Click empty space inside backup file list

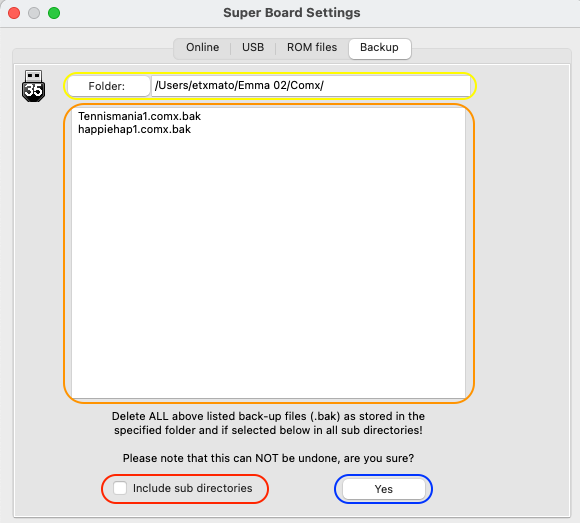[x=269, y=266]
